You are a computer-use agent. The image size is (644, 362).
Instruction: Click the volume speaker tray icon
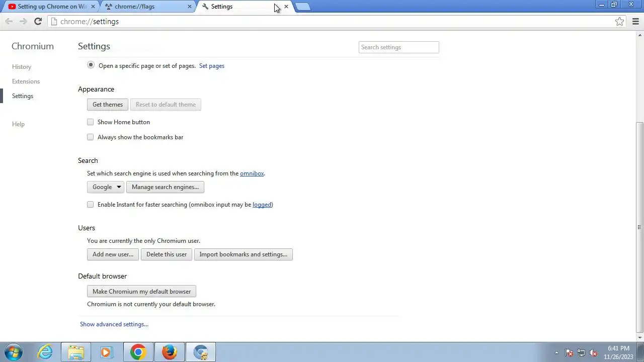pos(593,352)
